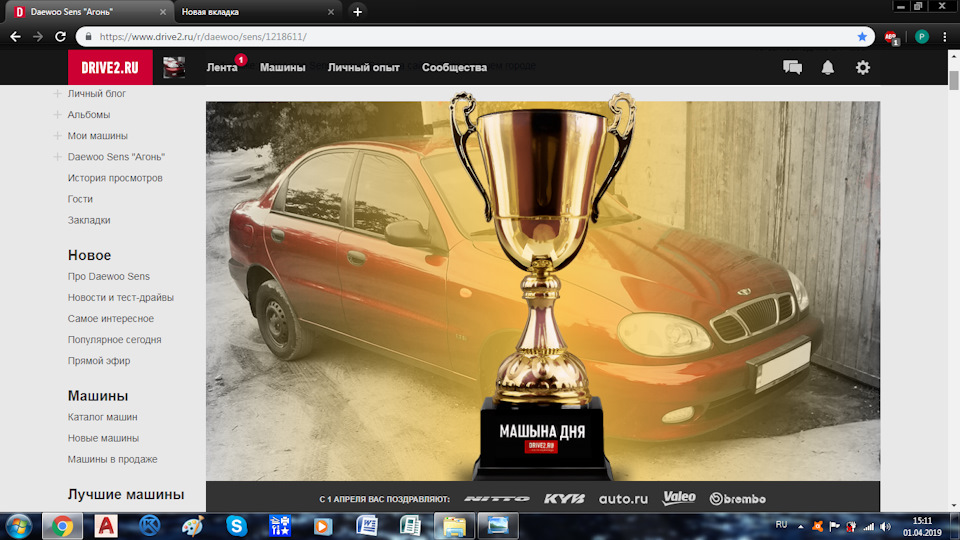
Task: Open Каталог машин link
Action: (x=102, y=418)
